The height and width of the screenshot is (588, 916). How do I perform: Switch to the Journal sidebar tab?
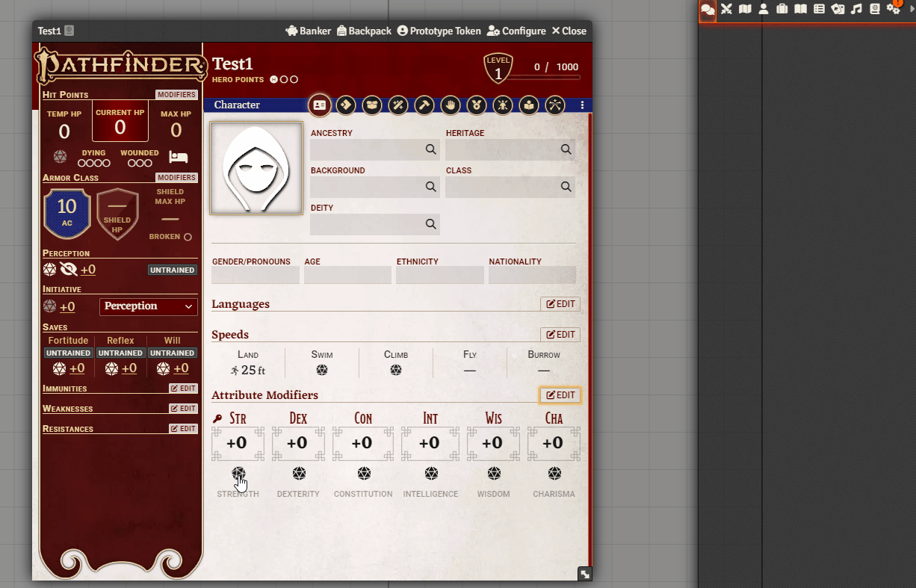800,9
